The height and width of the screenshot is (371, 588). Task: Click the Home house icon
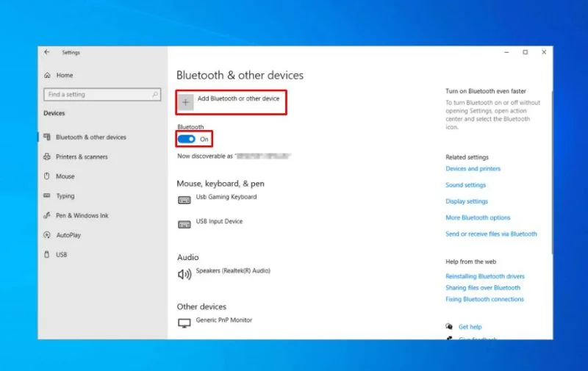[47, 76]
